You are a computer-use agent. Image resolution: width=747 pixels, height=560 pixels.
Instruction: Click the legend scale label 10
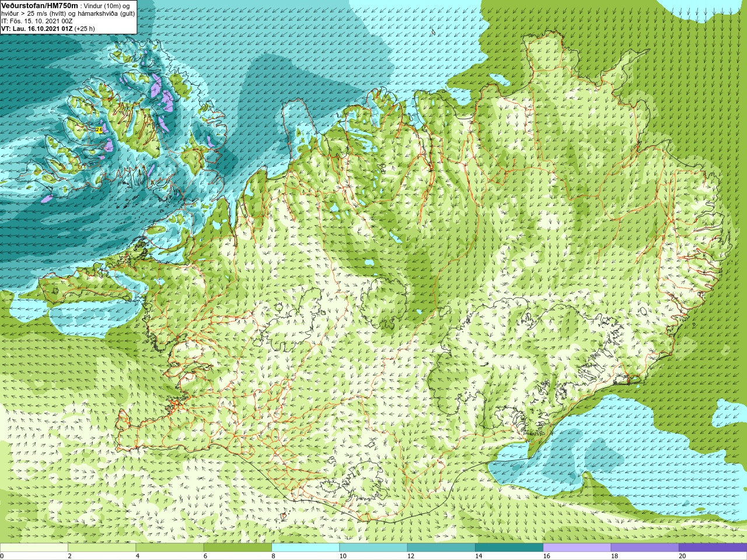(x=343, y=556)
